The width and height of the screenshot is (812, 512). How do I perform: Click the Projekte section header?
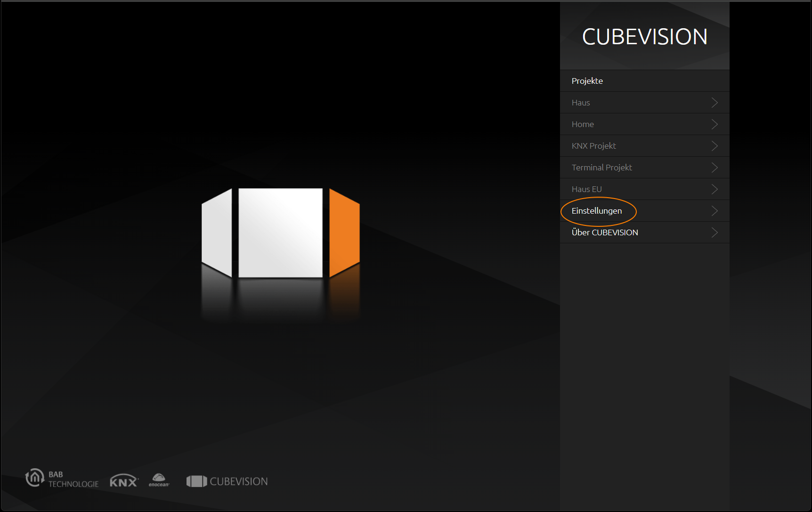coord(644,81)
